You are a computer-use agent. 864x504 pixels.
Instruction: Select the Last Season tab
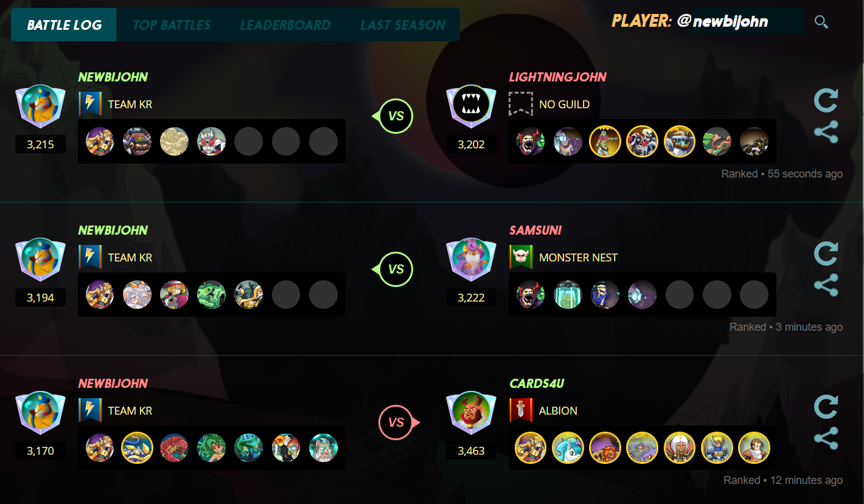tap(403, 25)
